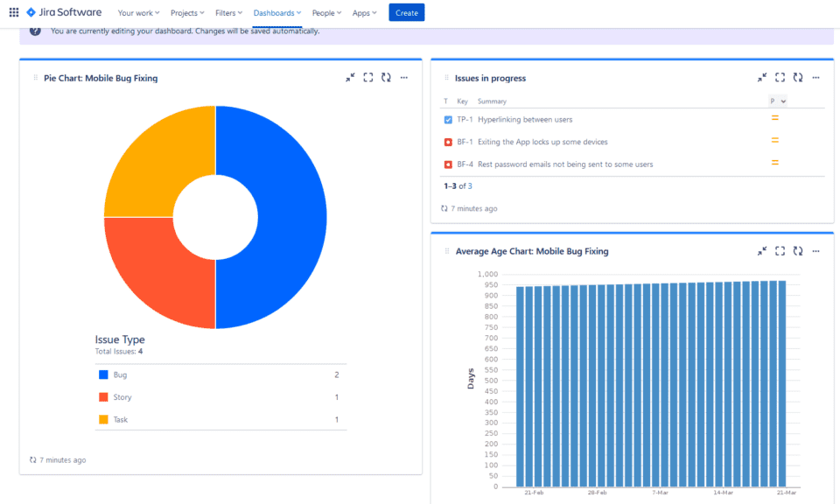Maximize the Pie Chart gadget to fullscreen
Screen dimensions: 840x504
[x=368, y=78]
